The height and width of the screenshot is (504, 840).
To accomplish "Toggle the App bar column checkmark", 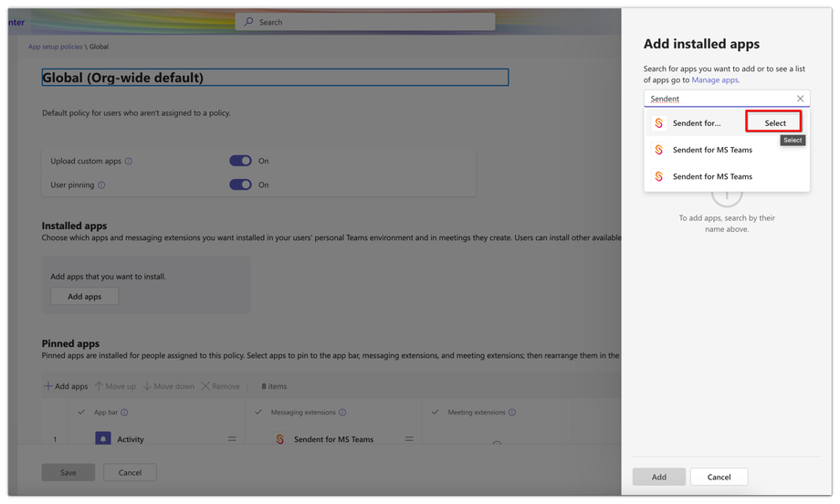I will tap(81, 413).
